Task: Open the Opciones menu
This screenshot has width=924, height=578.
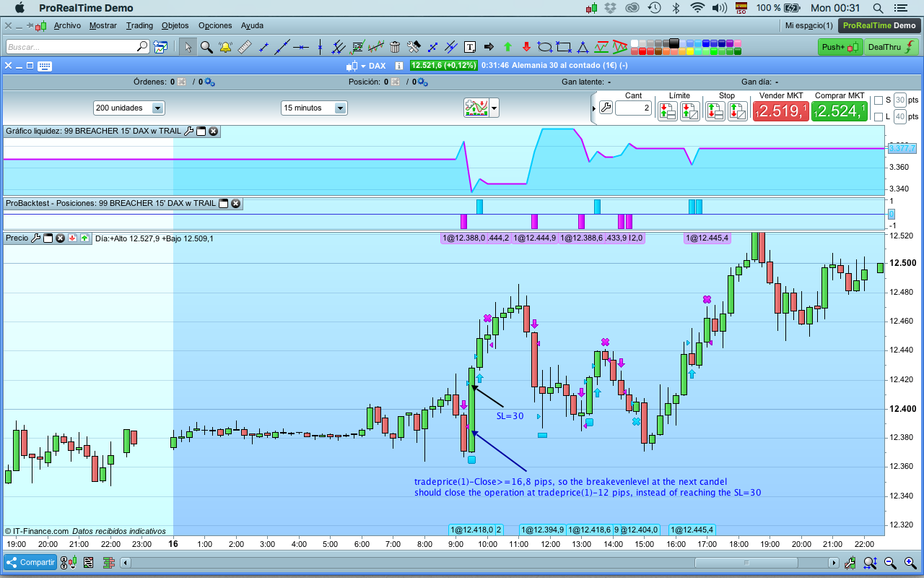Action: (x=215, y=25)
